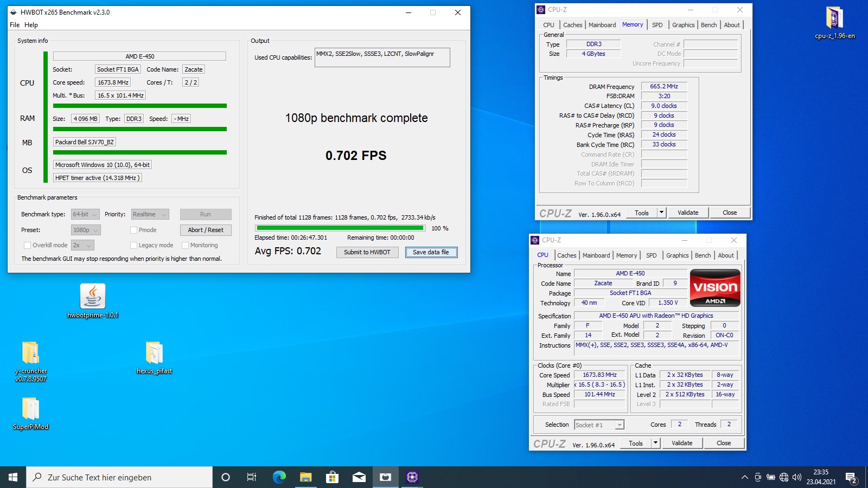
Task: Open Task View in the taskbar
Action: point(252,477)
